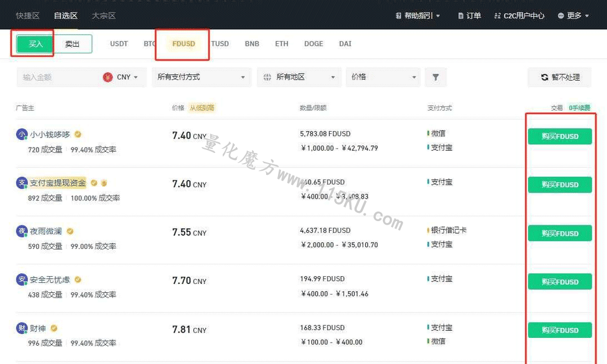Buy FDUSD from 支付宝提现资金
The image size is (607, 364).
point(560,185)
